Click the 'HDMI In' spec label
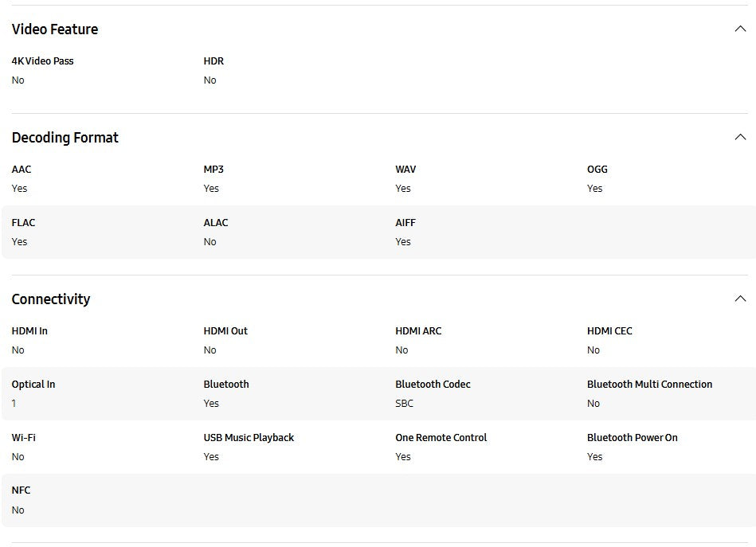The image size is (756, 547). [x=29, y=331]
